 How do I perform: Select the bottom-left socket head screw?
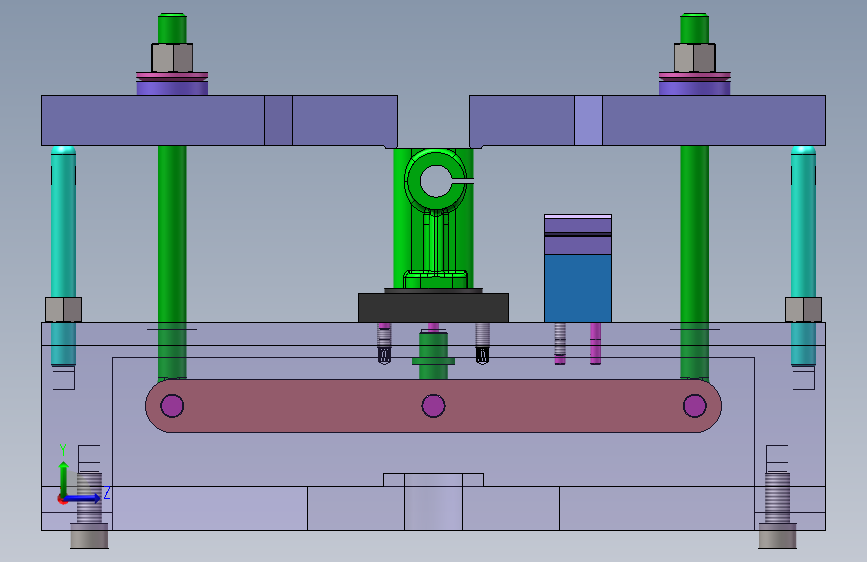pos(89,510)
